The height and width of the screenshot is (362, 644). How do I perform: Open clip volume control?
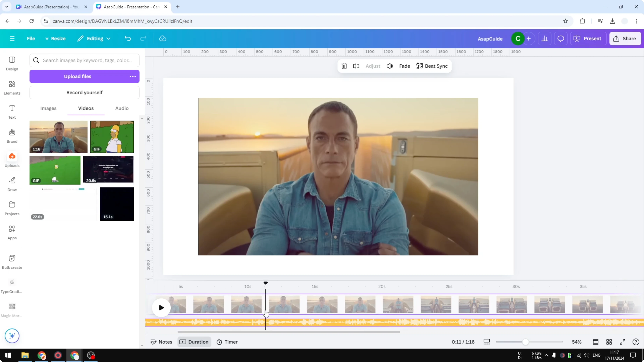390,66
